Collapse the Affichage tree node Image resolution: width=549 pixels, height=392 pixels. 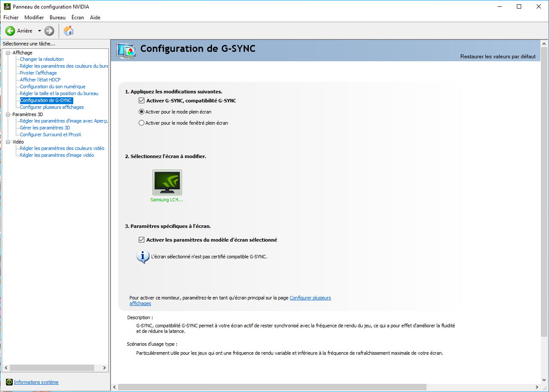[8, 53]
